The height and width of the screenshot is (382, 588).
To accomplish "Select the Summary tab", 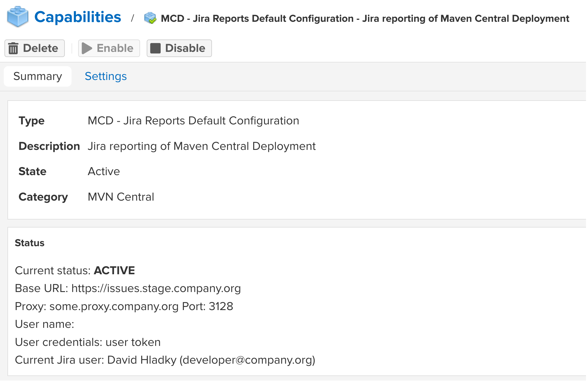I will (38, 76).
